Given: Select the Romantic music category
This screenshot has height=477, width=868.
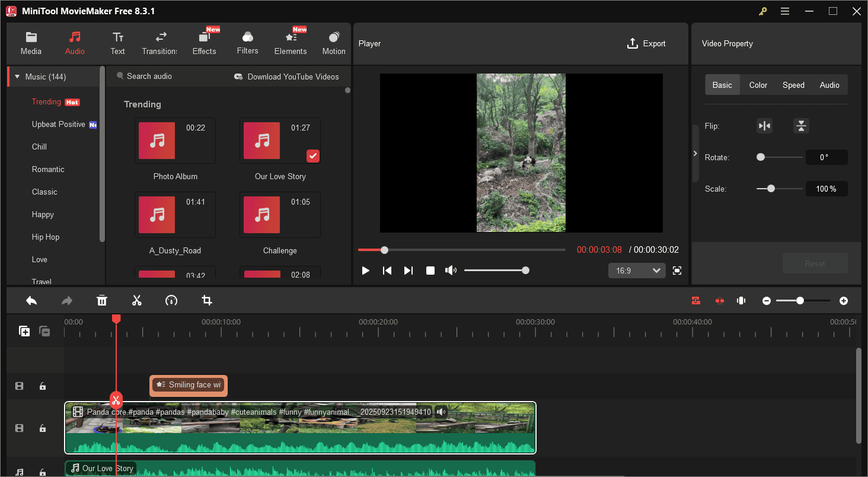Looking at the screenshot, I should click(48, 169).
